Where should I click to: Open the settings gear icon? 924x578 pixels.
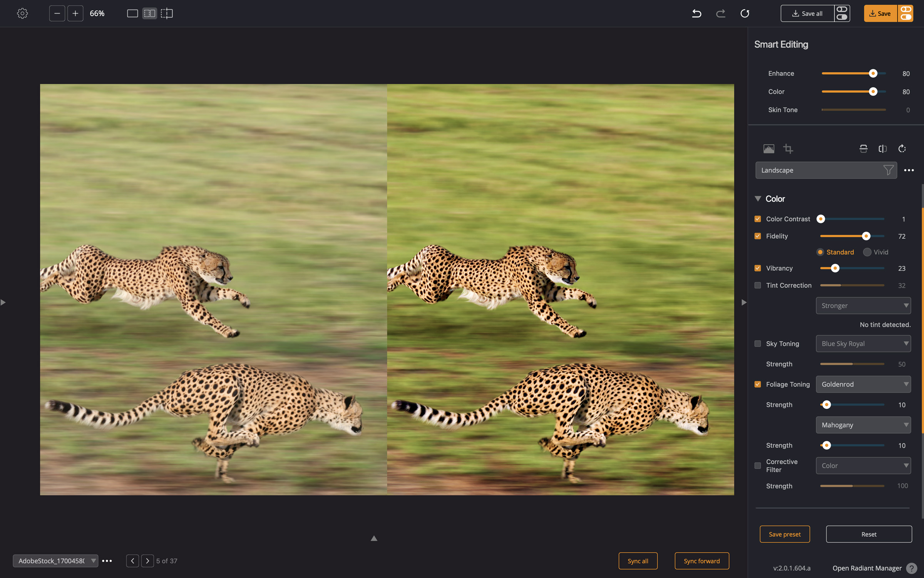(x=22, y=13)
